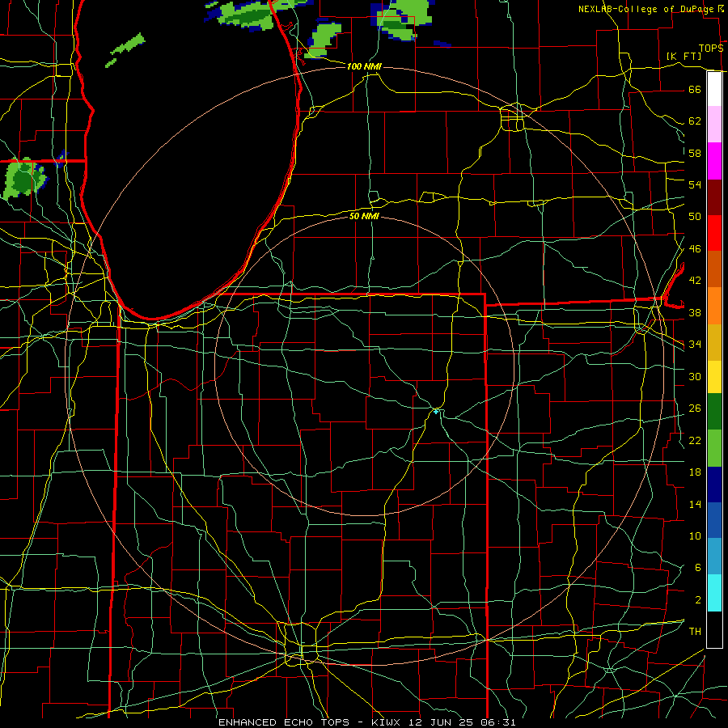Click the legend value 10
This screenshot has height=728, width=728.
click(695, 536)
